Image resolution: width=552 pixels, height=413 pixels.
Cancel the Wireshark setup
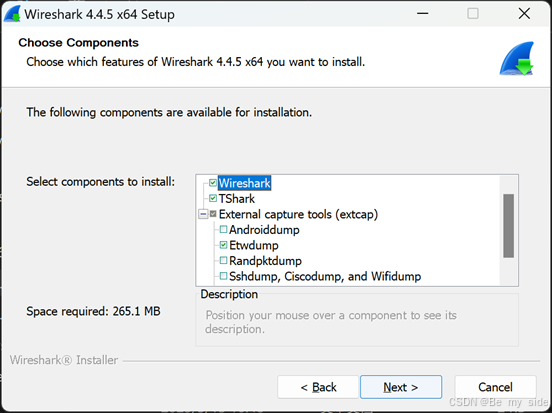click(x=495, y=387)
